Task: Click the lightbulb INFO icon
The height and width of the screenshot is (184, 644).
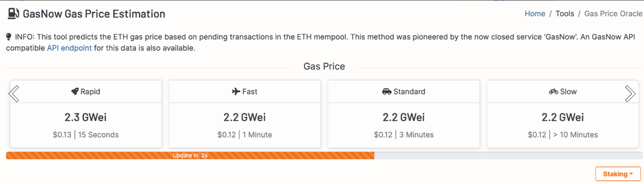Action: (9, 37)
